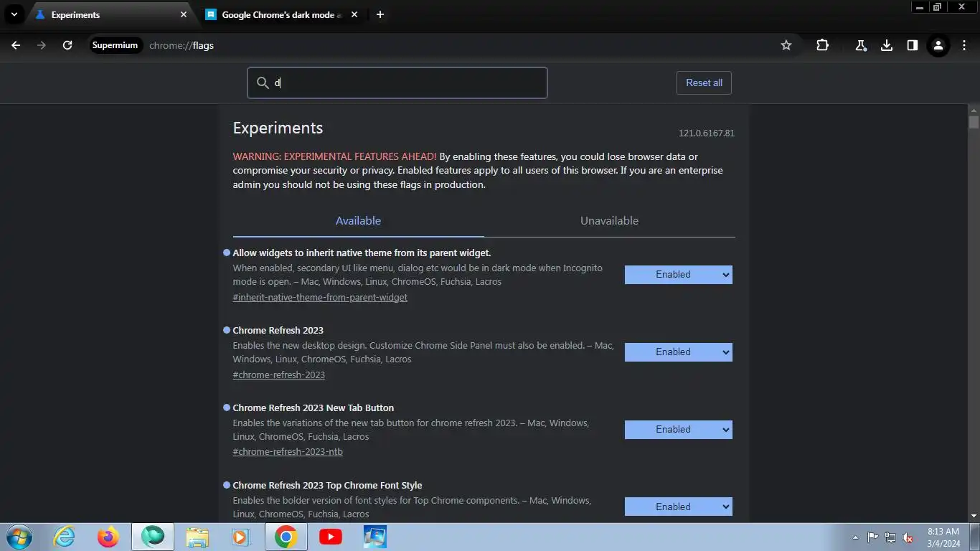Close the Experiments tab
Image resolution: width=980 pixels, height=551 pixels.
[x=184, y=14]
